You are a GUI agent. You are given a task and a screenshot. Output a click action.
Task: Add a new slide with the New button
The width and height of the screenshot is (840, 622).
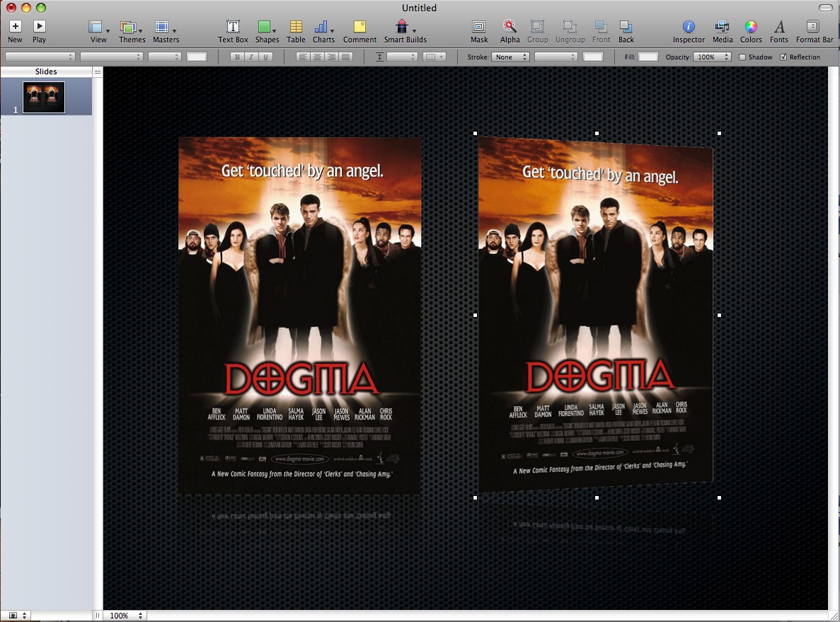[x=15, y=32]
